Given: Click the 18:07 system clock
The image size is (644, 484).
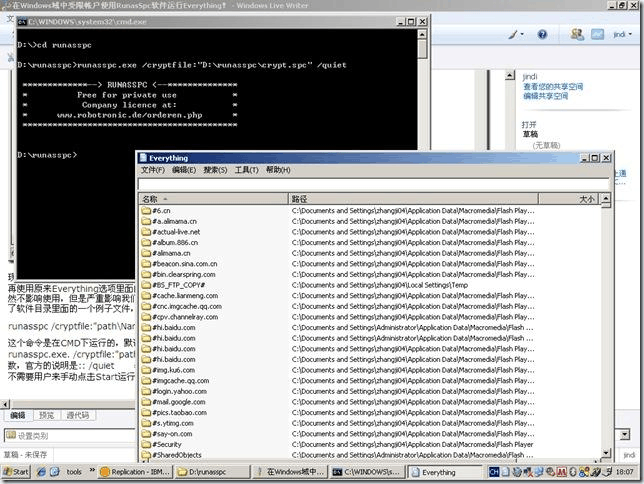Looking at the screenshot, I should [x=624, y=472].
